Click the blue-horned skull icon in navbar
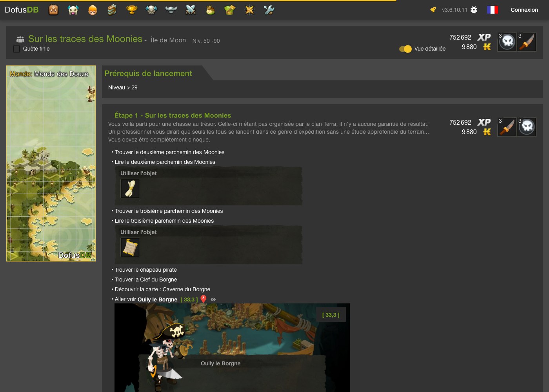This screenshot has height=392, width=549. click(151, 10)
